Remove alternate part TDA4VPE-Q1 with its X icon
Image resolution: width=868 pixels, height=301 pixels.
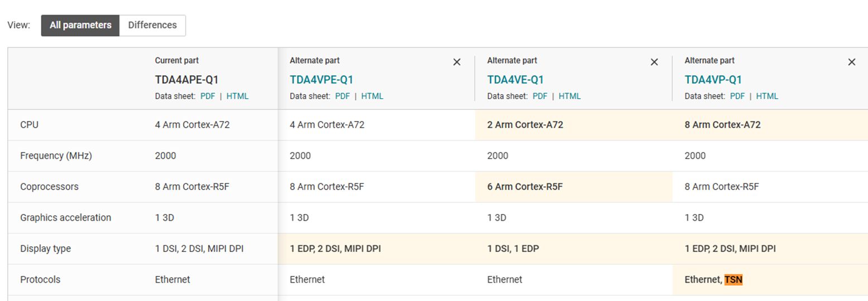[x=457, y=62]
